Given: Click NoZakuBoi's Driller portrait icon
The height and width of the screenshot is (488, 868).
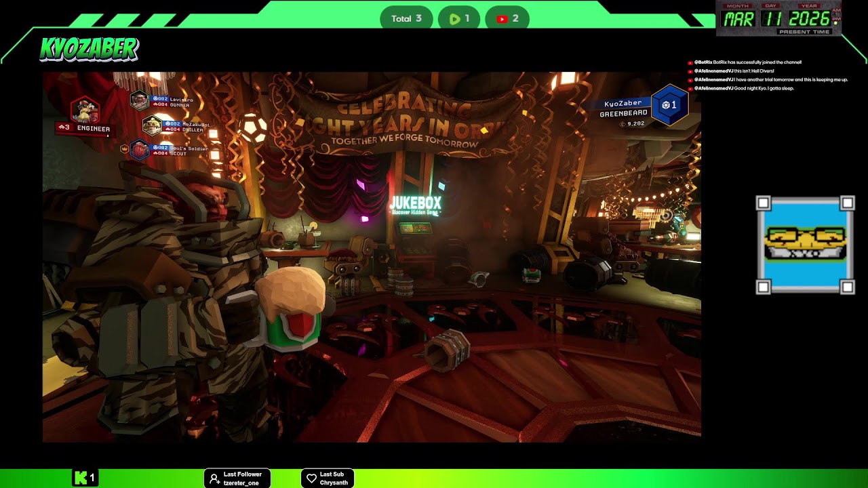Looking at the screenshot, I should (x=152, y=125).
